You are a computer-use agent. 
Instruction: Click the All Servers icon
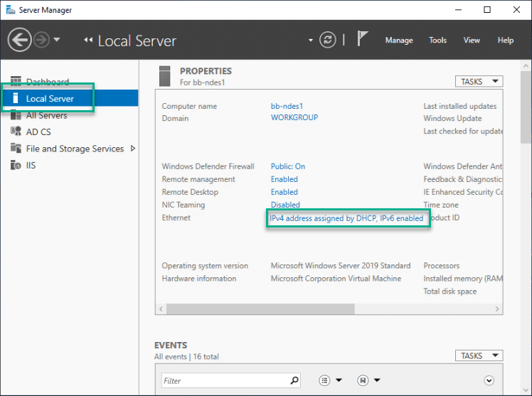click(x=16, y=115)
